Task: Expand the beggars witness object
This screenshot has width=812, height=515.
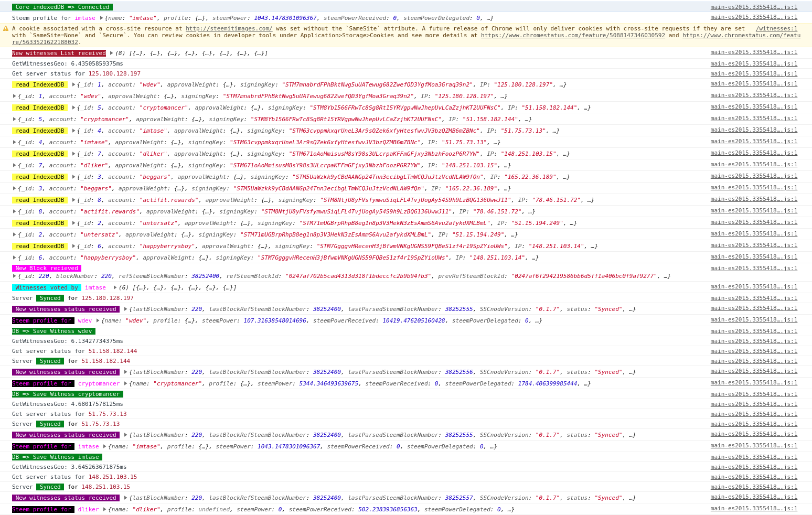Action: pos(14,188)
